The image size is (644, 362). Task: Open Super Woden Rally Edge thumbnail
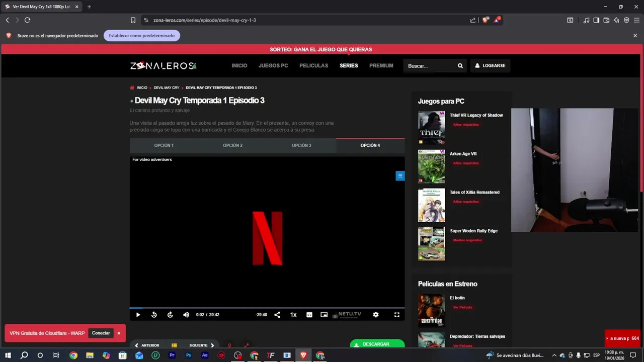431,244
